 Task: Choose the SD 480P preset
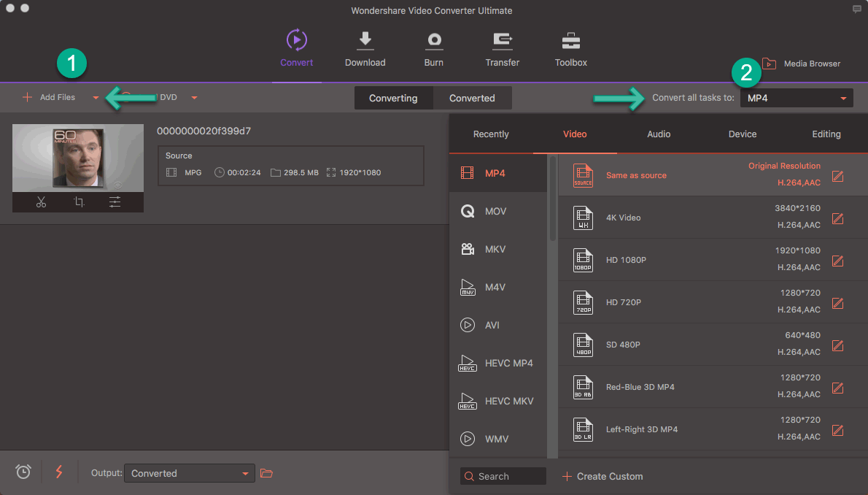tap(713, 345)
